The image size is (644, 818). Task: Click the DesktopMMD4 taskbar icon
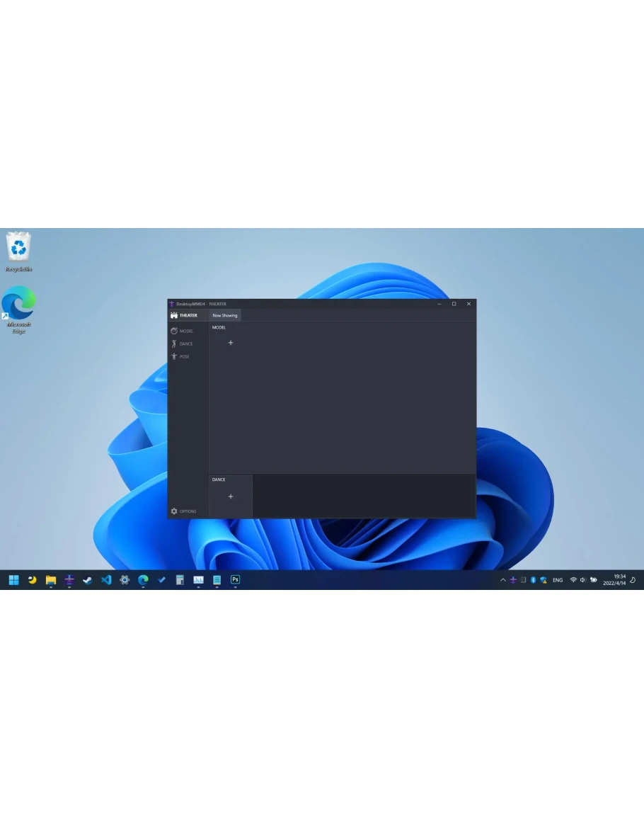tap(69, 580)
